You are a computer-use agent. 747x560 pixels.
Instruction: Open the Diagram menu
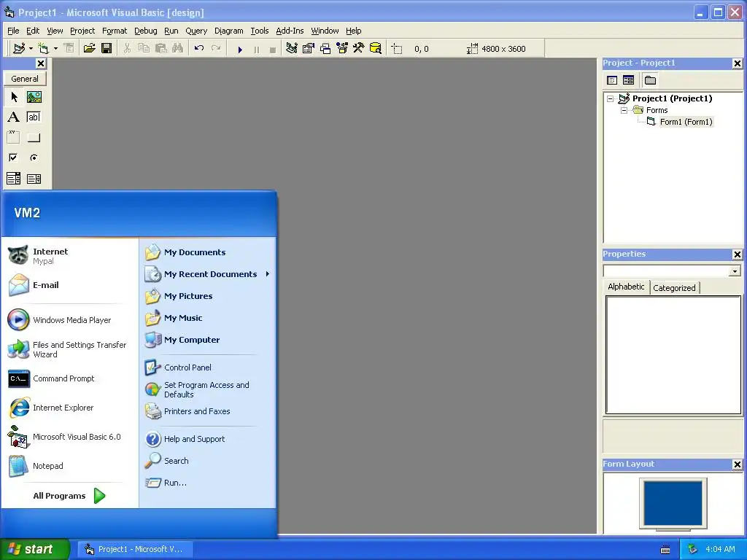point(228,31)
